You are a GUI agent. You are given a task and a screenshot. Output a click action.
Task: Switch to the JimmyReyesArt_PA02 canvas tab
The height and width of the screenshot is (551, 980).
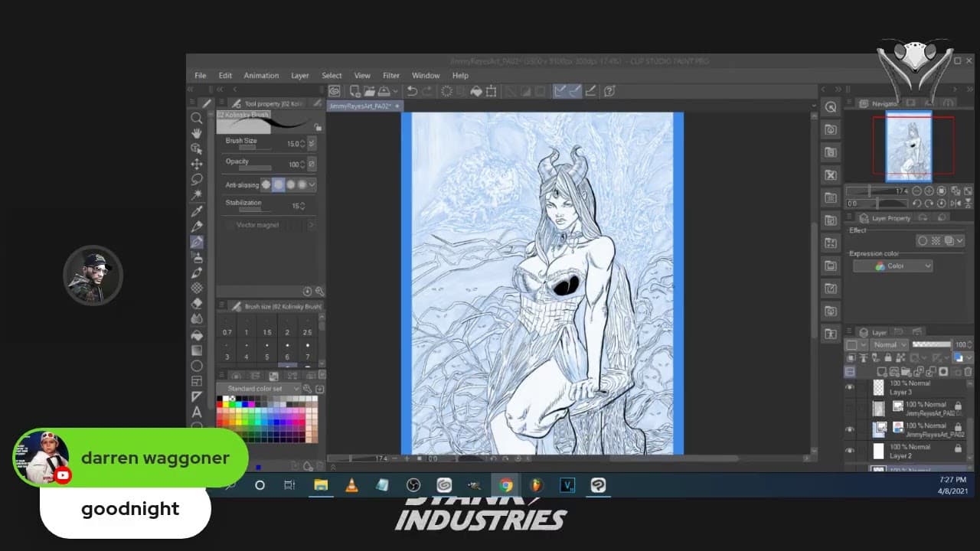(x=359, y=106)
